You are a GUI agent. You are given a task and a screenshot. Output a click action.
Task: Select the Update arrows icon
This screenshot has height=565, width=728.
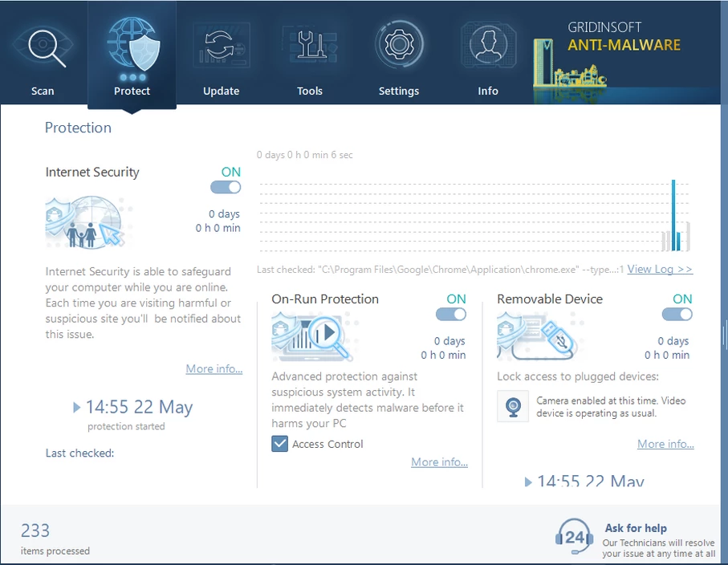(x=221, y=47)
